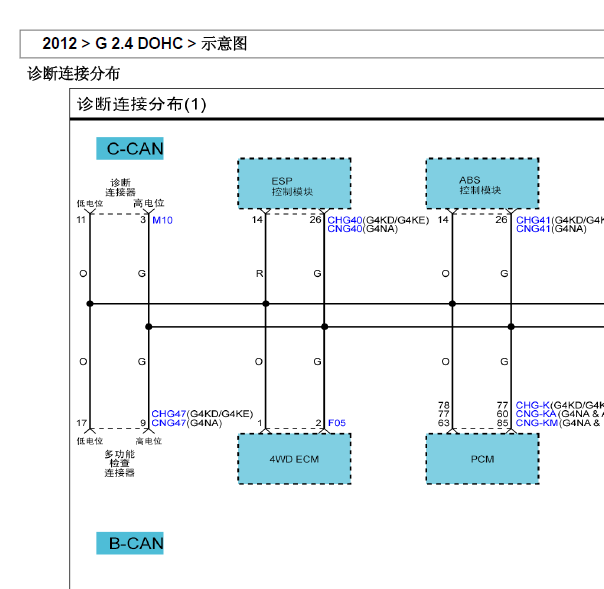Click the 多功能检查连接器 label

pyautogui.click(x=119, y=463)
